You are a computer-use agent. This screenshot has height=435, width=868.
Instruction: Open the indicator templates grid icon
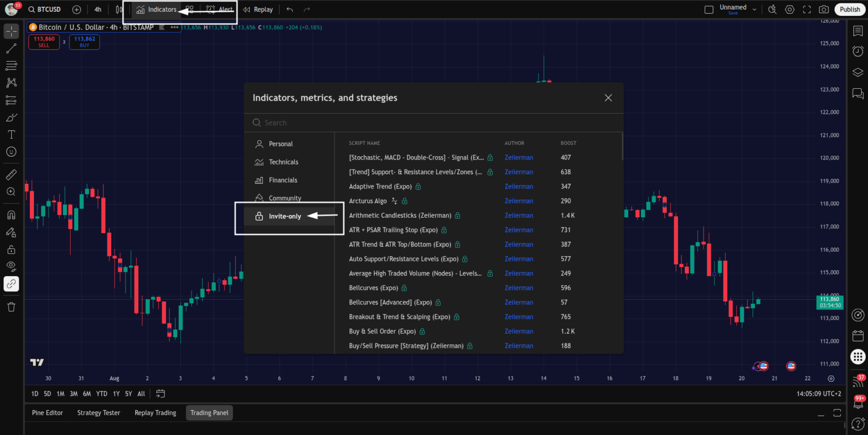(x=190, y=9)
